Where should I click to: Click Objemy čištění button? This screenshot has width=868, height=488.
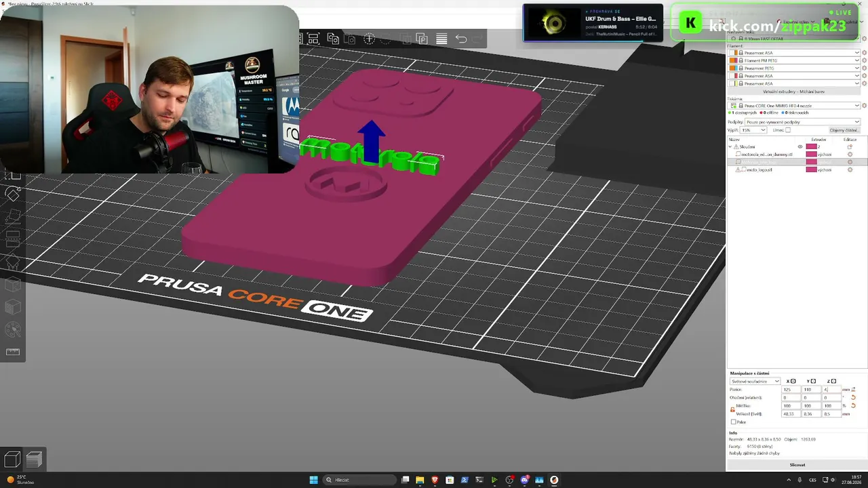844,130
